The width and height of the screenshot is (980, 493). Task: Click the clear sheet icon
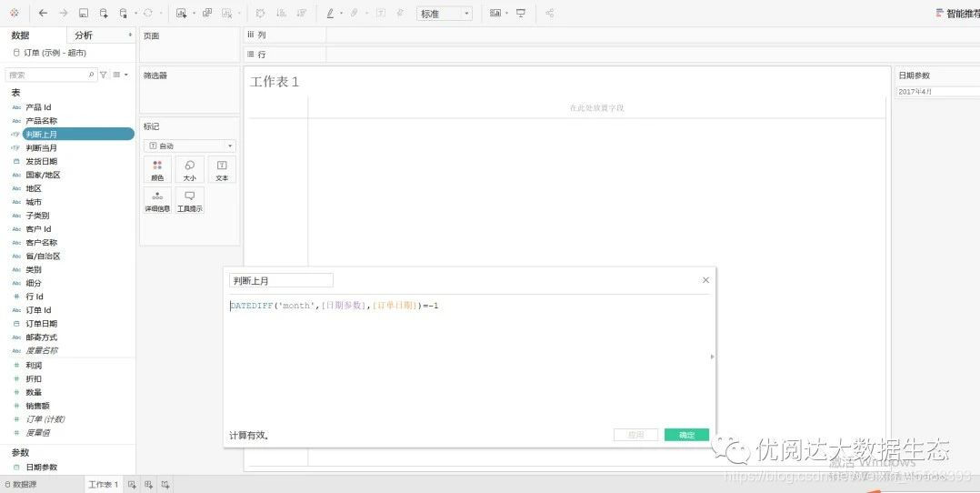[226, 13]
